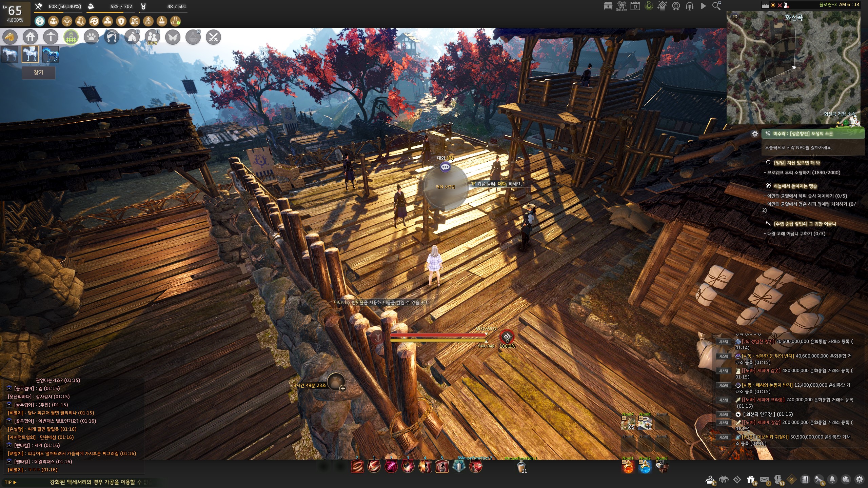The width and height of the screenshot is (868, 488).
Task: Click the 대화 talk speech bubble
Action: [445, 167]
